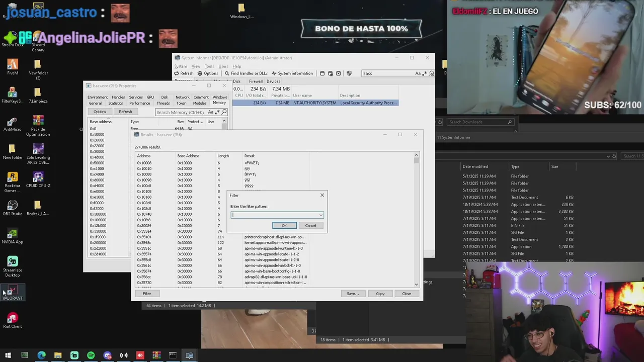Open Discord from the taskbar
The height and width of the screenshot is (362, 644).
[x=107, y=355]
